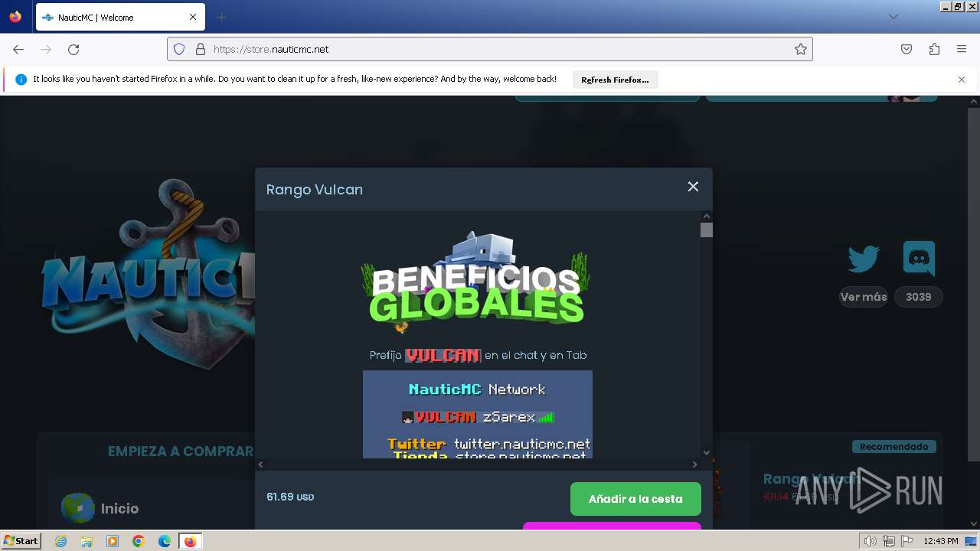Save page to Pocket icon

[x=906, y=49]
